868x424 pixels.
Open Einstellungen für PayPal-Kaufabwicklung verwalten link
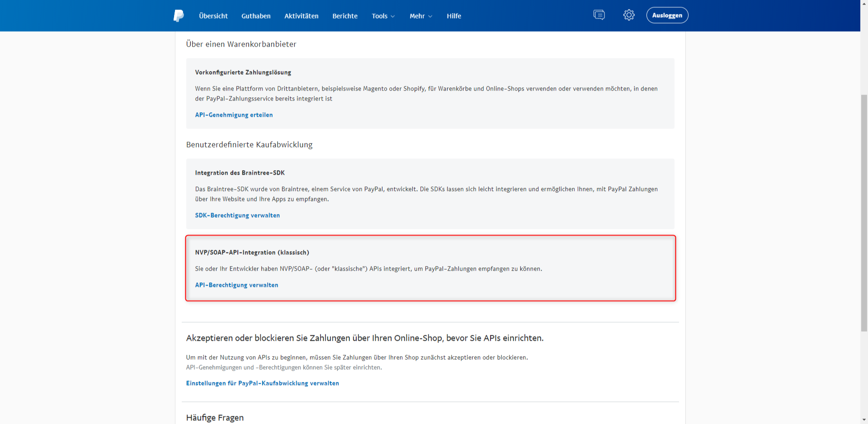pyautogui.click(x=262, y=383)
